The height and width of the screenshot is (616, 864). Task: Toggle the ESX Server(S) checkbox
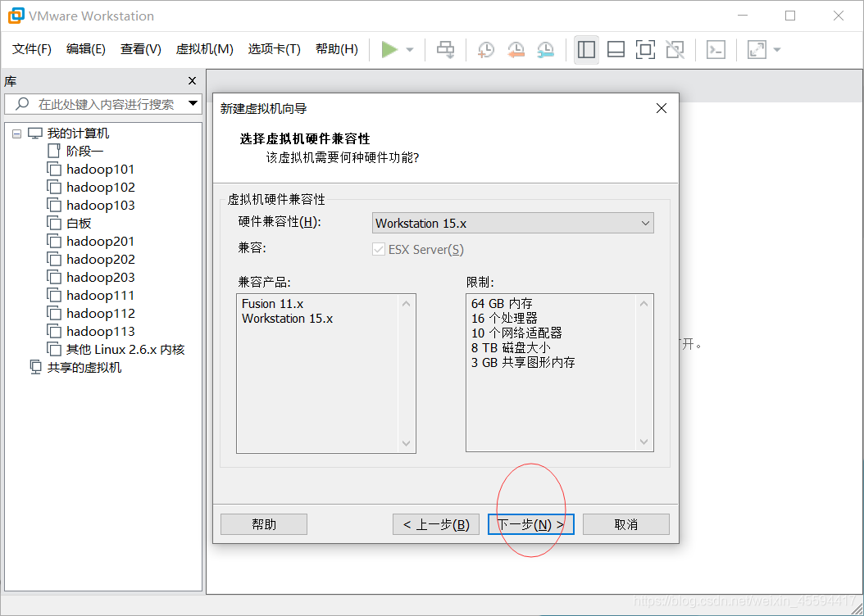click(x=379, y=249)
